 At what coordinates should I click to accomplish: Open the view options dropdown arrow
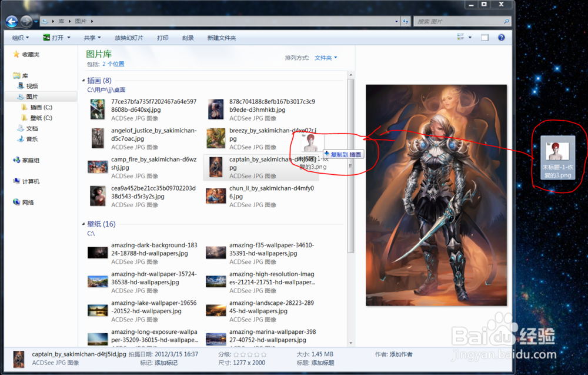coord(470,37)
